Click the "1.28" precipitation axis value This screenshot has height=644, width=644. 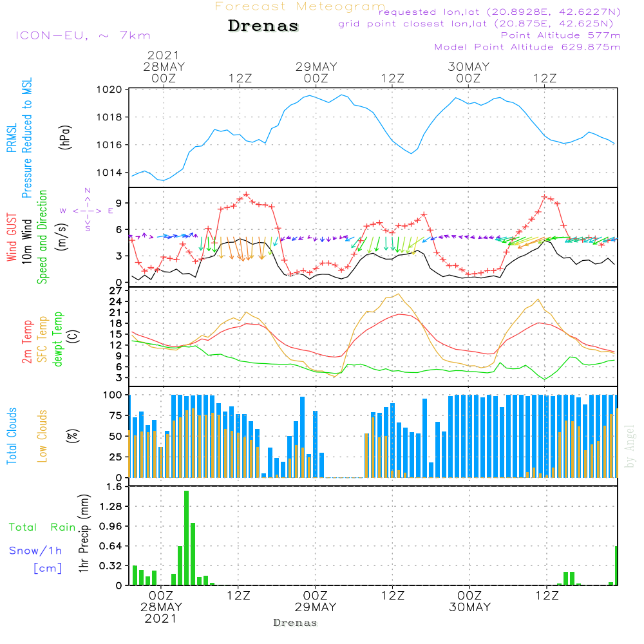point(111,506)
